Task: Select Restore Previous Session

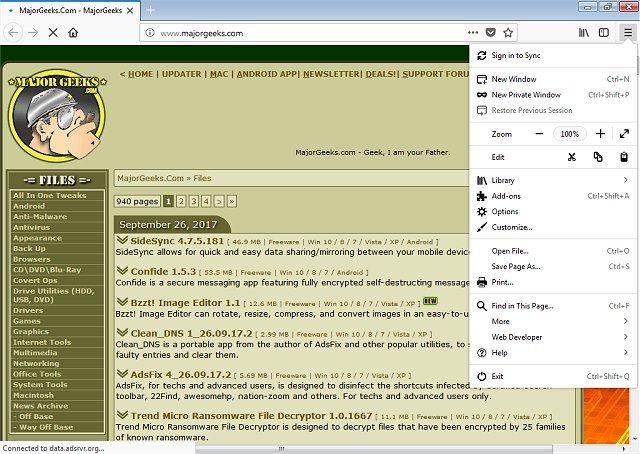Action: tap(553, 110)
